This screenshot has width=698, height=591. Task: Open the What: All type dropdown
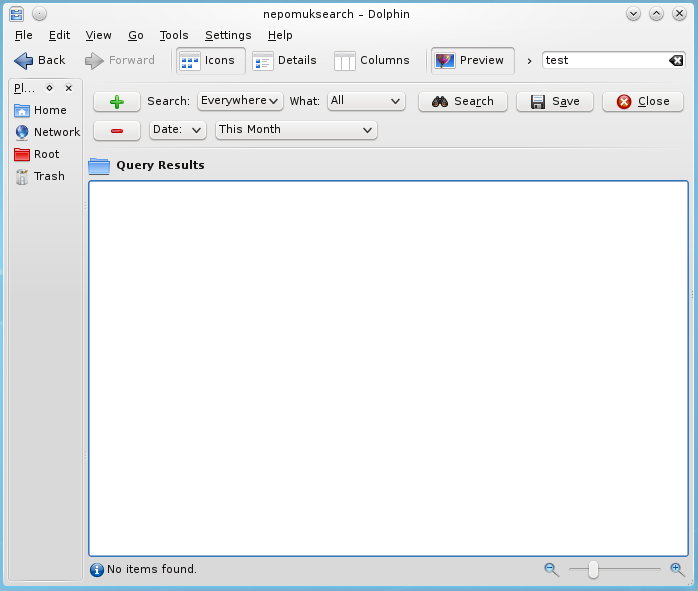pyautogui.click(x=366, y=101)
